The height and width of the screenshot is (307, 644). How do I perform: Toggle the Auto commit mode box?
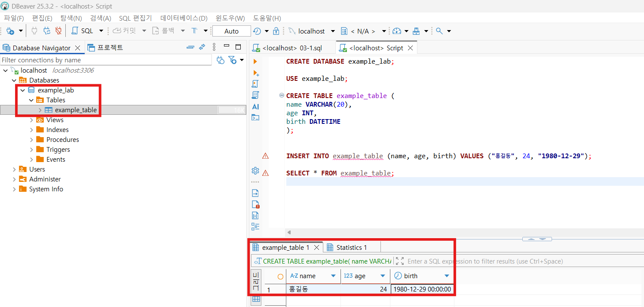[231, 31]
